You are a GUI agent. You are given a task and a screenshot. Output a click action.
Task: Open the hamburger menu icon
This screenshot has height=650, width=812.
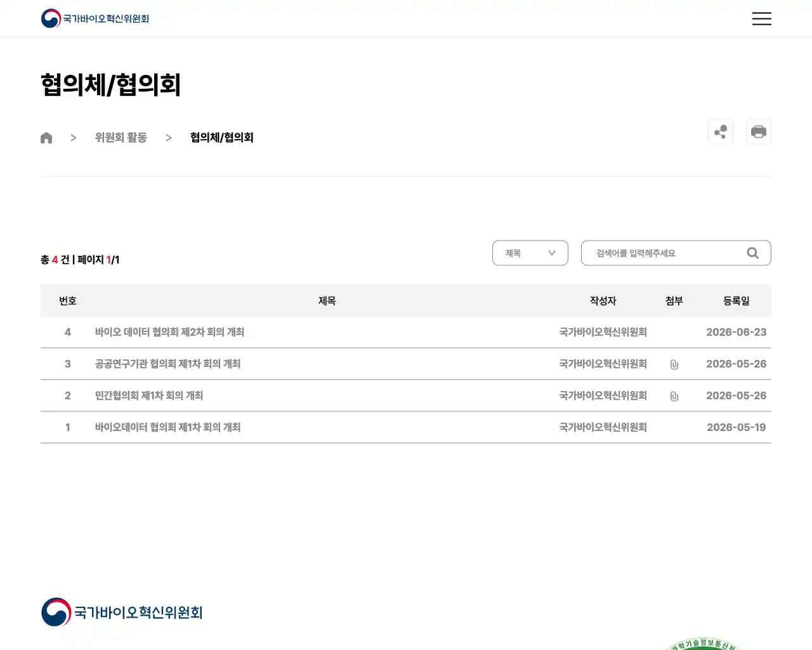pyautogui.click(x=761, y=18)
